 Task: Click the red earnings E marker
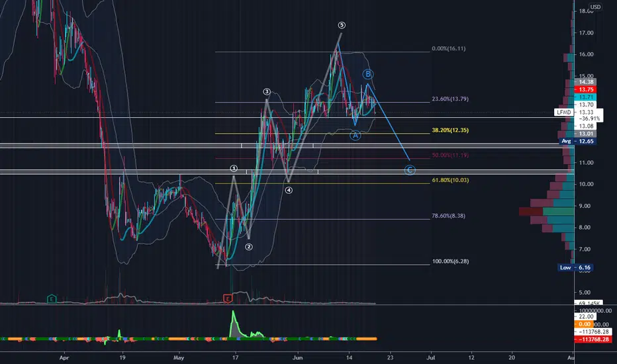tap(228, 298)
